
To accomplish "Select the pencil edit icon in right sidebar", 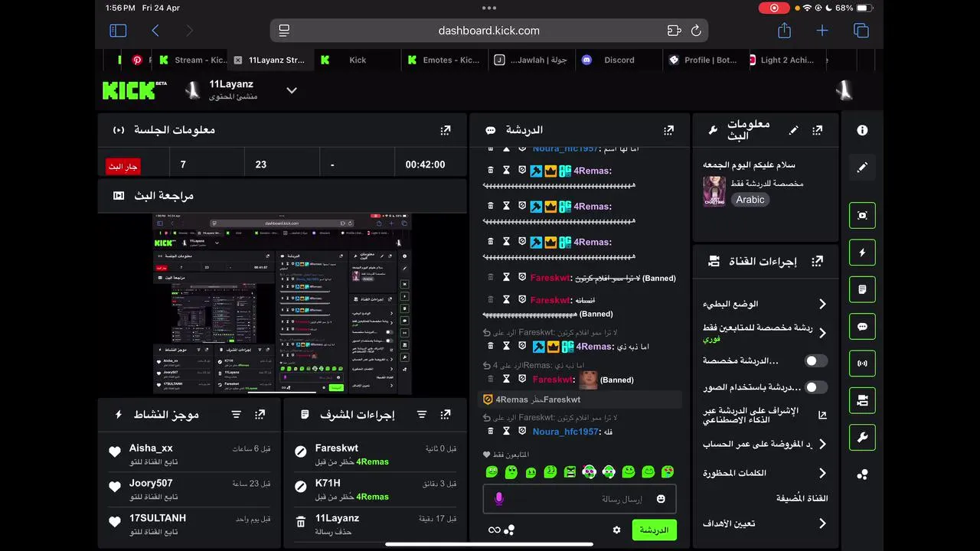I will [862, 167].
